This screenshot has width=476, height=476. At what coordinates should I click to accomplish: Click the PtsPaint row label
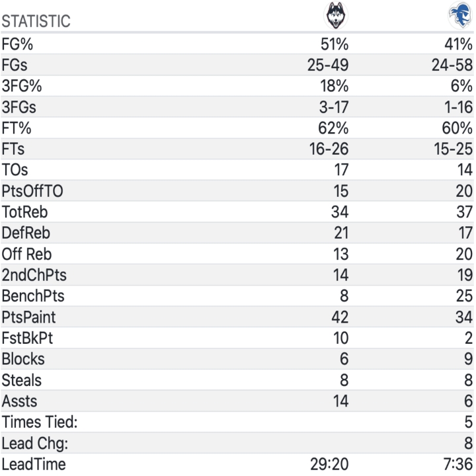[x=29, y=317]
